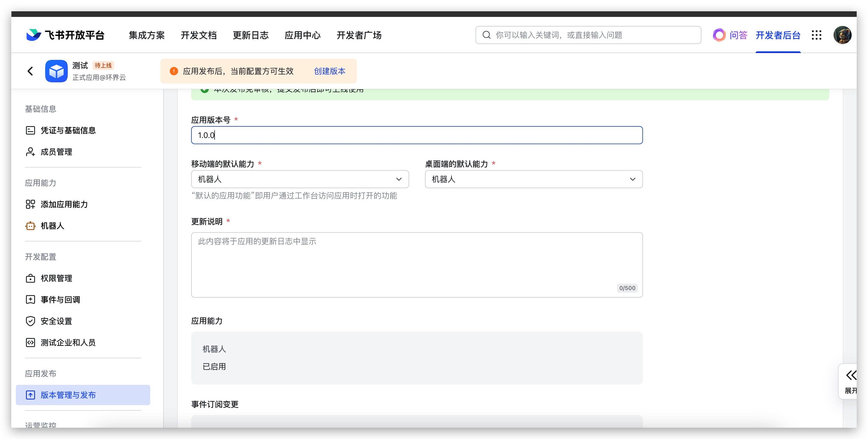Click into the 更新说明 text area
This screenshot has height=439, width=868.
point(416,265)
